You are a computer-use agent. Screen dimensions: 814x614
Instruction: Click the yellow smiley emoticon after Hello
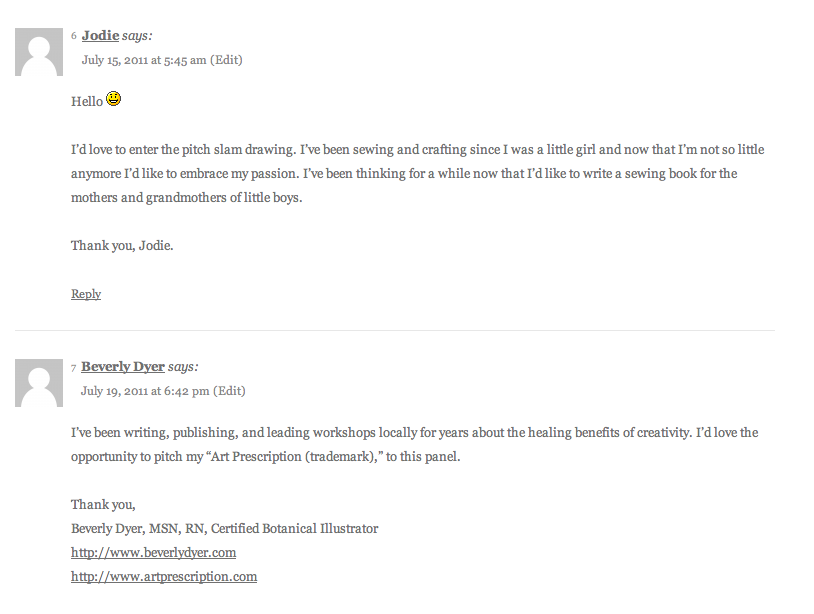[x=114, y=99]
